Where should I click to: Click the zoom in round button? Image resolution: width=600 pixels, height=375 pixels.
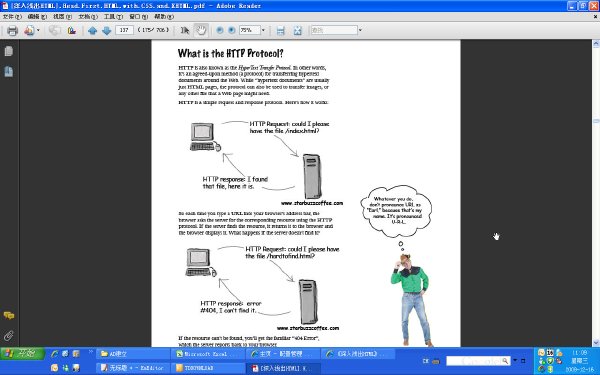(x=232, y=30)
